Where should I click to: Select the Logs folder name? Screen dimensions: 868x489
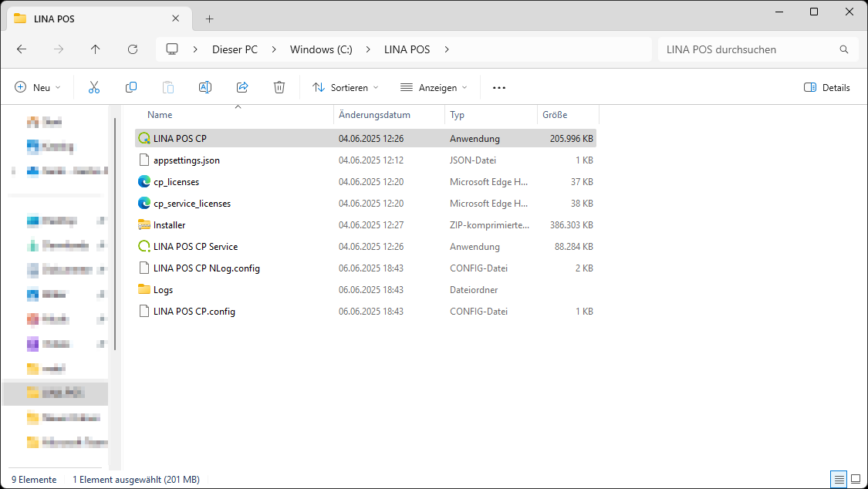(x=163, y=289)
